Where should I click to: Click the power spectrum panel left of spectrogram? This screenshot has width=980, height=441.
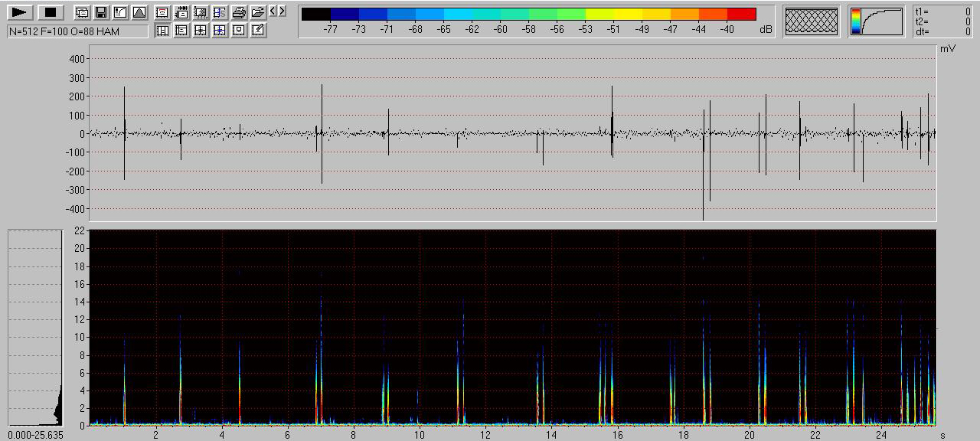tap(34, 328)
